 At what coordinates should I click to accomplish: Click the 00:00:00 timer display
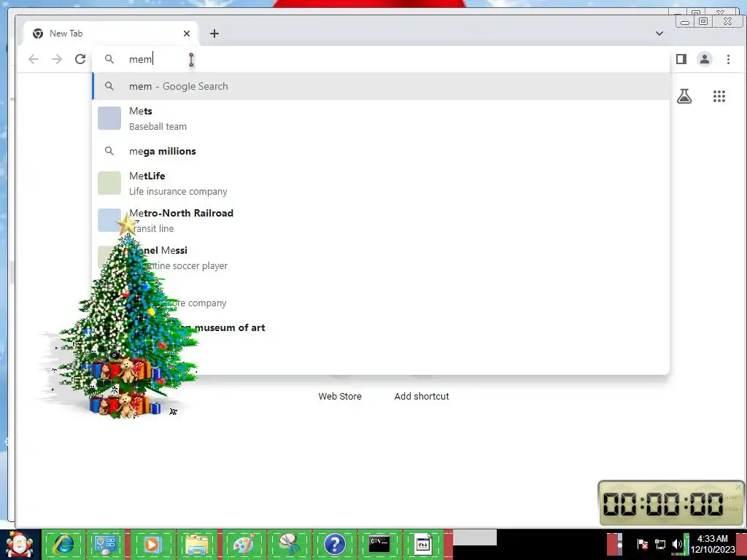[x=663, y=504]
